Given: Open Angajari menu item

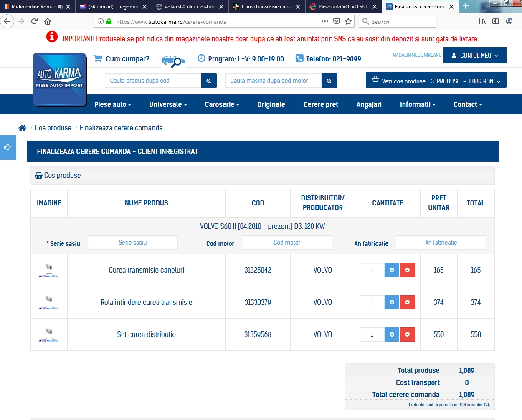Looking at the screenshot, I should [369, 104].
